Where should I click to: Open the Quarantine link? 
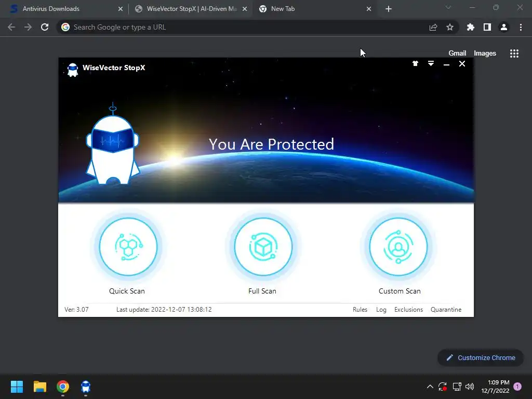(x=446, y=310)
